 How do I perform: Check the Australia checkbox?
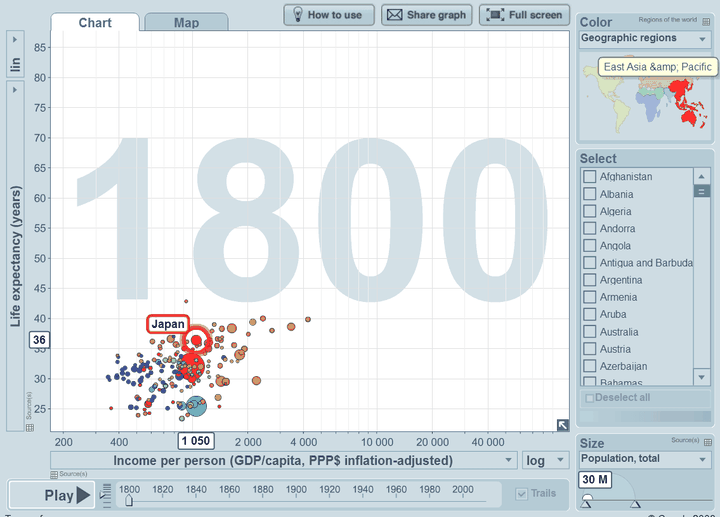(590, 332)
